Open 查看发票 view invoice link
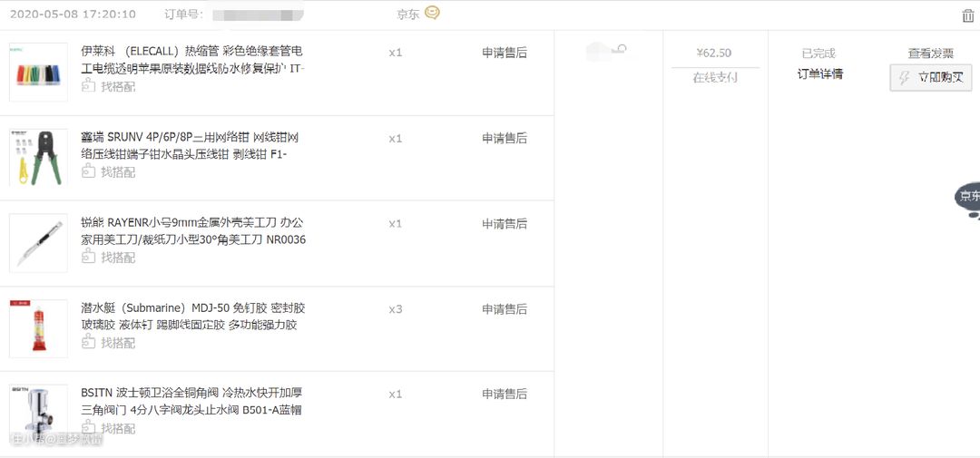Image resolution: width=980 pixels, height=458 pixels. pos(930,54)
